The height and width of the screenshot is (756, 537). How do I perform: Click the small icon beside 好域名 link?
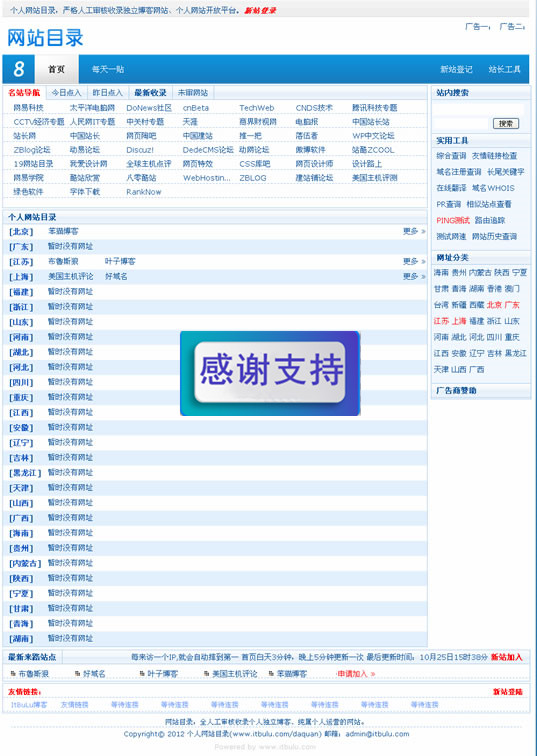coord(77,674)
